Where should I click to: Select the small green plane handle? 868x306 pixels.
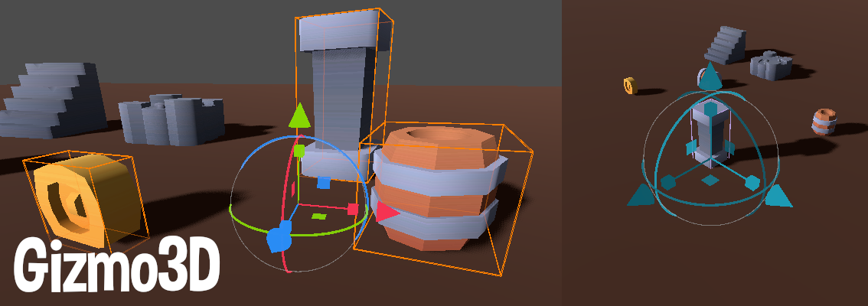(x=320, y=216)
